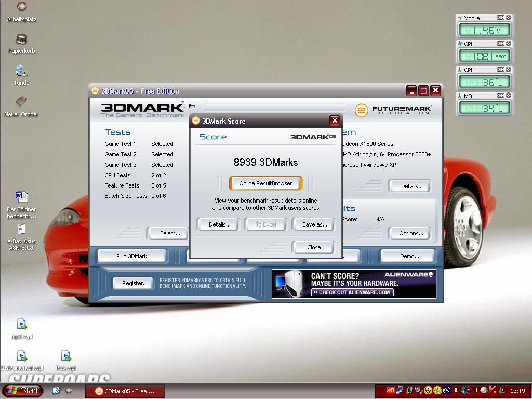Click the 8939 3DMarks score text
This screenshot has width=532, height=399.
tap(265, 162)
